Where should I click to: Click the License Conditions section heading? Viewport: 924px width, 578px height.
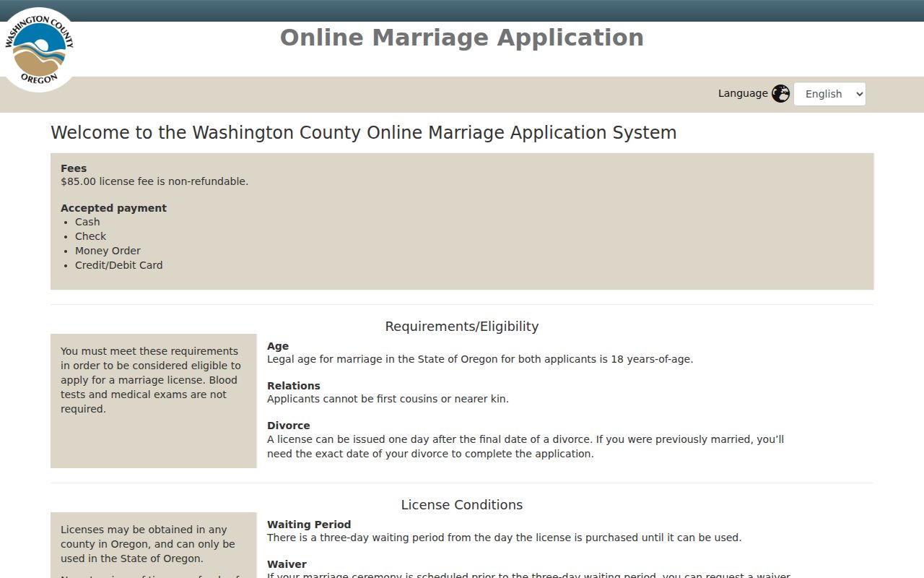(x=462, y=505)
